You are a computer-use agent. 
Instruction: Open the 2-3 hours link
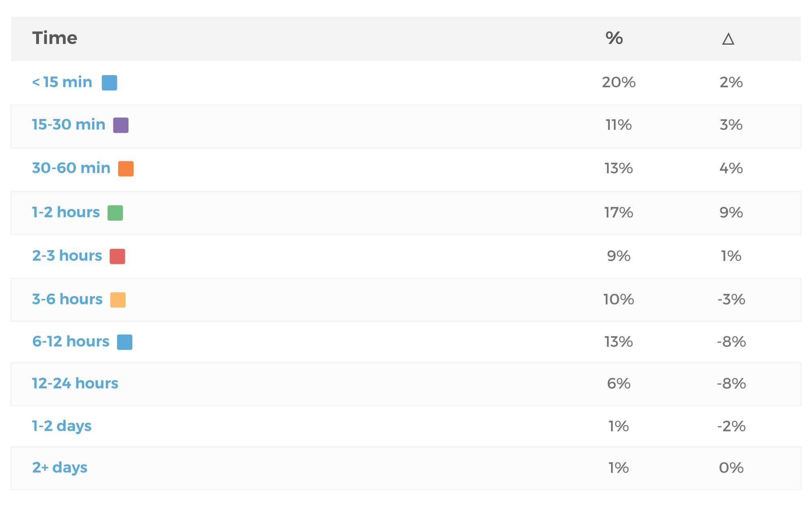pos(67,256)
